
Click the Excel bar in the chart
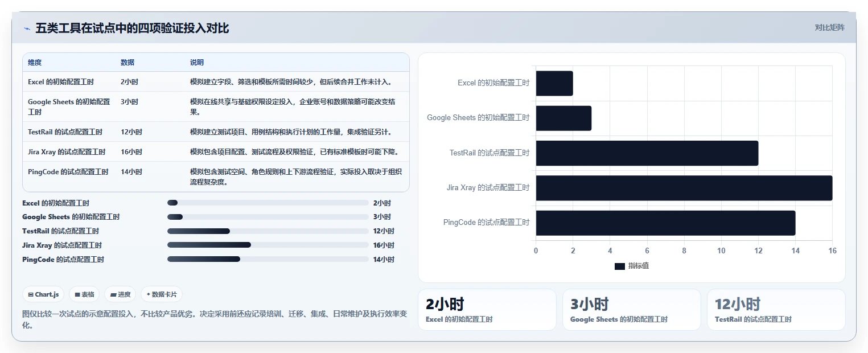(554, 83)
